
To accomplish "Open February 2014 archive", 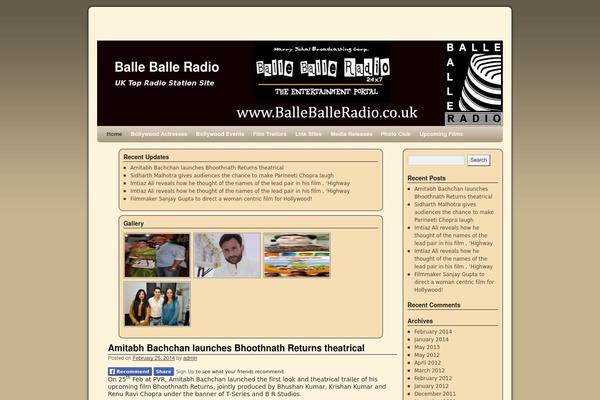I will coord(433,332).
